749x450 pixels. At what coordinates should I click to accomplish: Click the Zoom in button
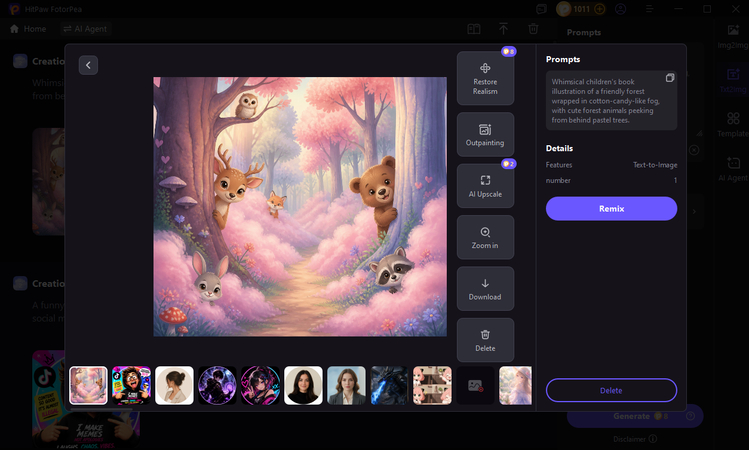485,237
